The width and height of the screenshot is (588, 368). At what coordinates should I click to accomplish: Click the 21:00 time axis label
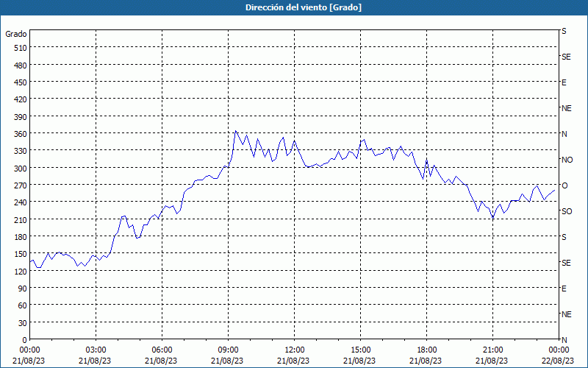[x=492, y=350]
